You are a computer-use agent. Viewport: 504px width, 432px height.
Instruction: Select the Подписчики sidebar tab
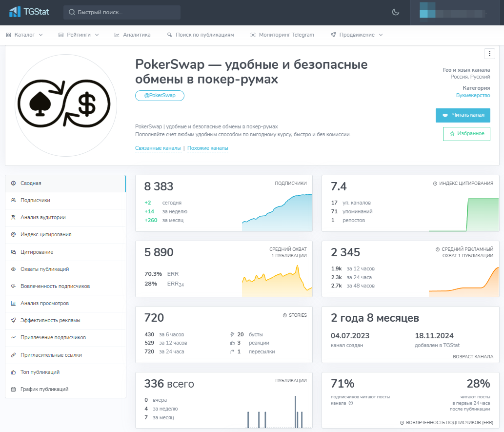click(65, 201)
